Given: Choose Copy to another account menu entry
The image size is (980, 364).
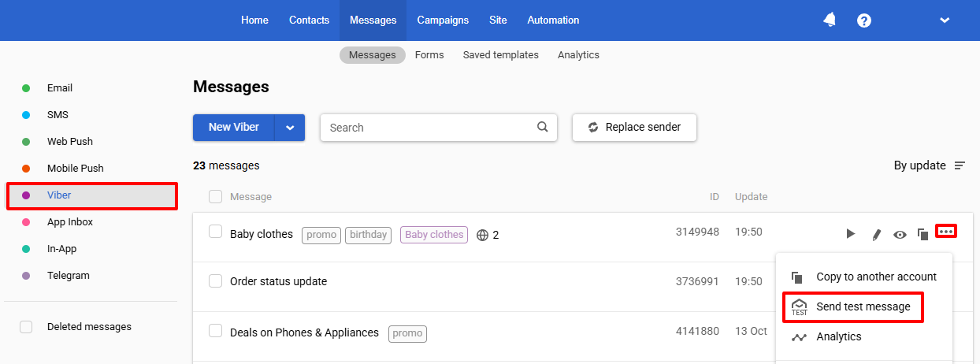Looking at the screenshot, I should tap(864, 277).
